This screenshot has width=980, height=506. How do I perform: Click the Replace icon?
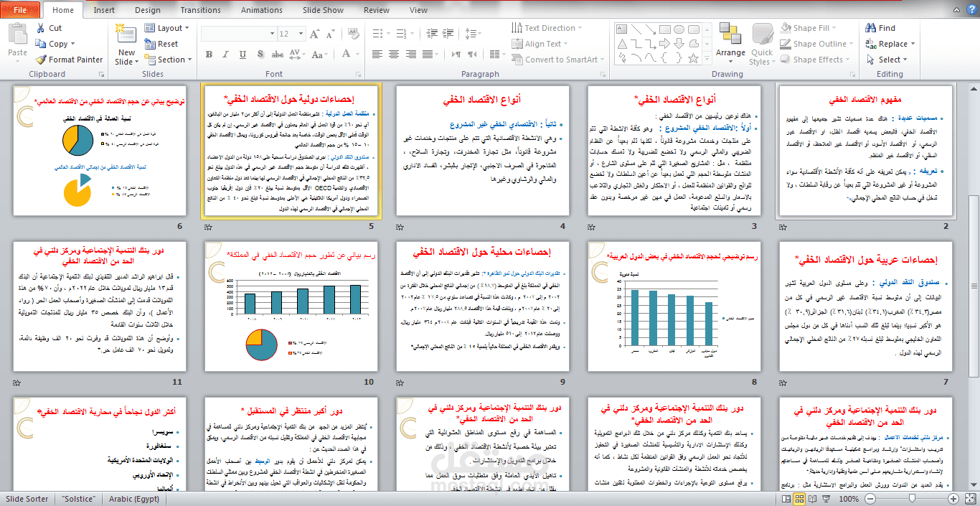coord(870,44)
